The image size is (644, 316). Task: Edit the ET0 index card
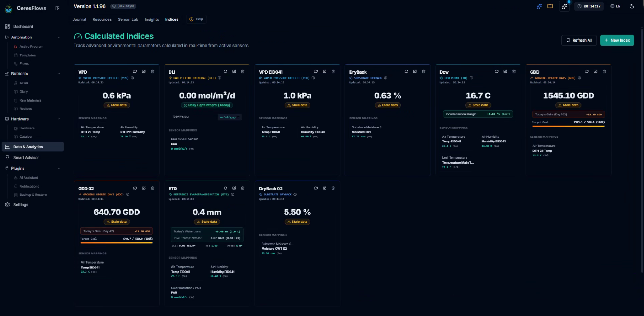pyautogui.click(x=234, y=188)
